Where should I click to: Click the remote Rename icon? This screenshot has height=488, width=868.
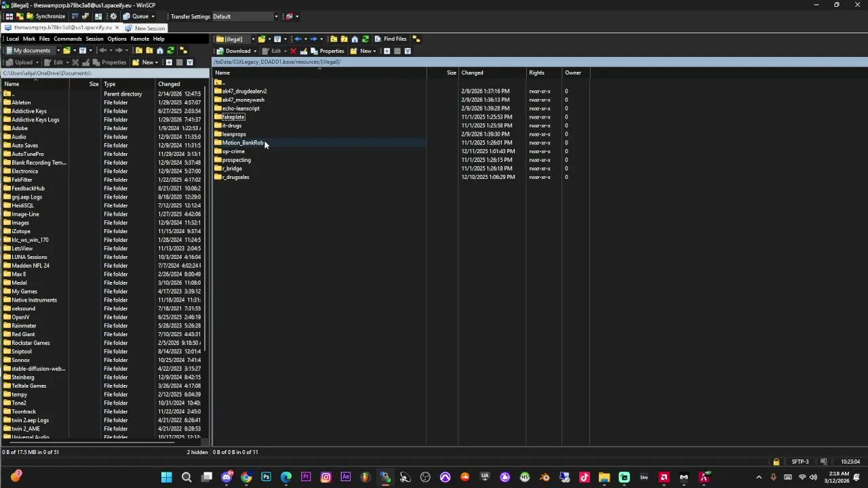pos(304,51)
